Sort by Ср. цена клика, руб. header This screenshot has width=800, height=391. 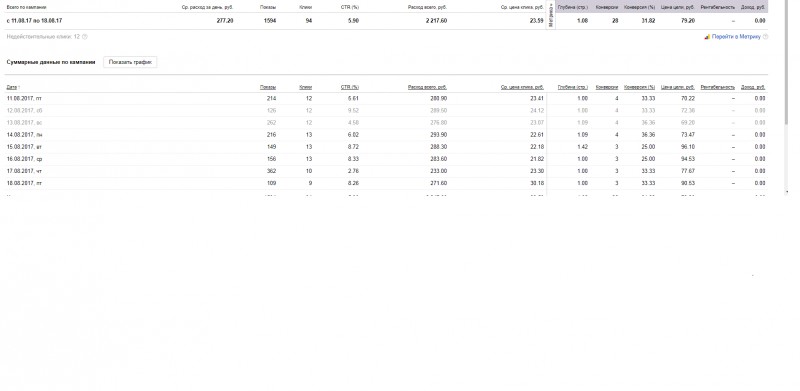(522, 87)
